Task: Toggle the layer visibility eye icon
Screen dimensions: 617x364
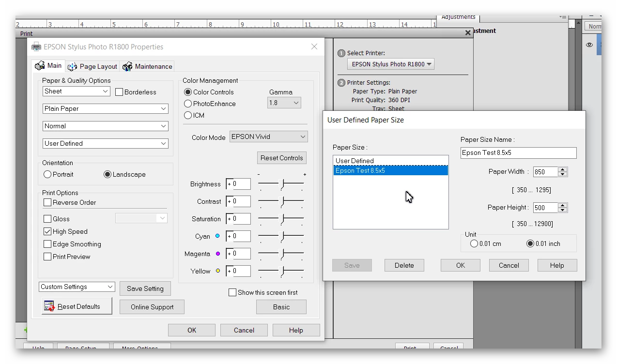Action: (x=589, y=45)
